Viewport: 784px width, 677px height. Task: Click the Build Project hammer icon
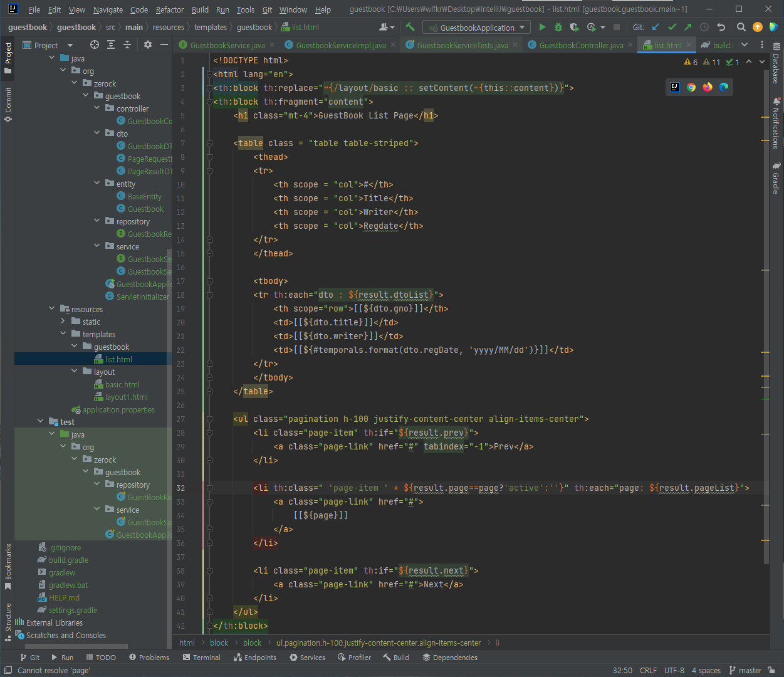point(410,27)
